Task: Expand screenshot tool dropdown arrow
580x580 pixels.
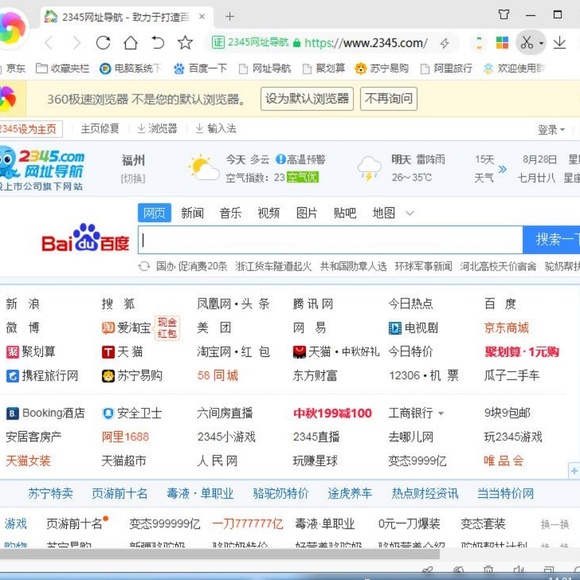Action: [541, 43]
